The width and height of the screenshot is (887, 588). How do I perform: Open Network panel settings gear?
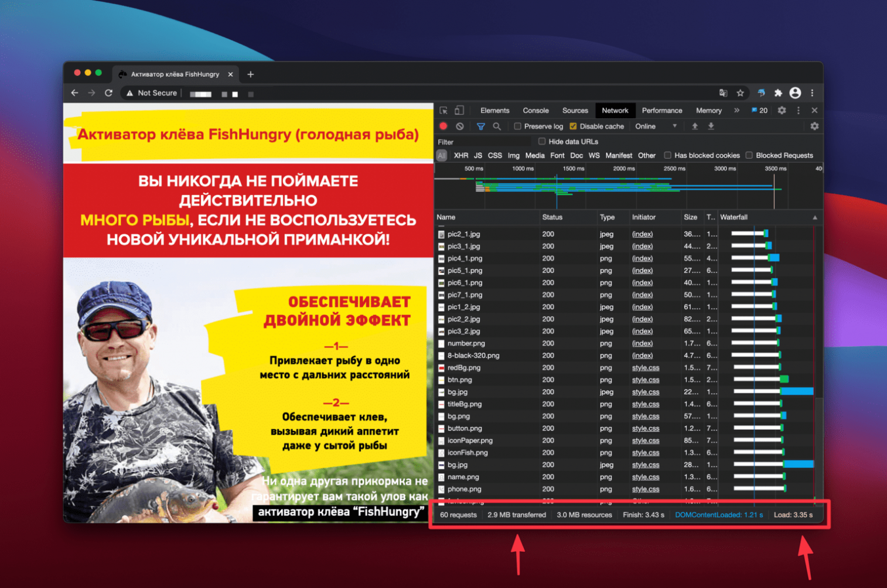814,126
